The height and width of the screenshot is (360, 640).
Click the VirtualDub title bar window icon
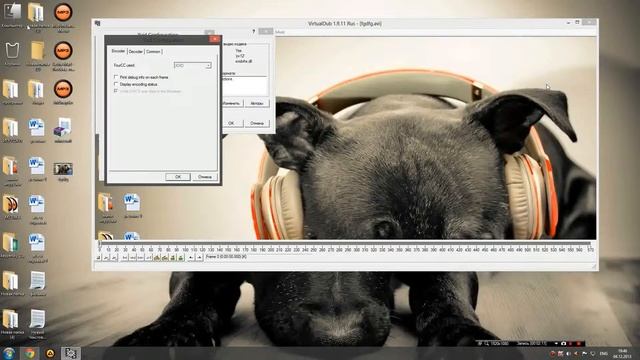[x=98, y=24]
